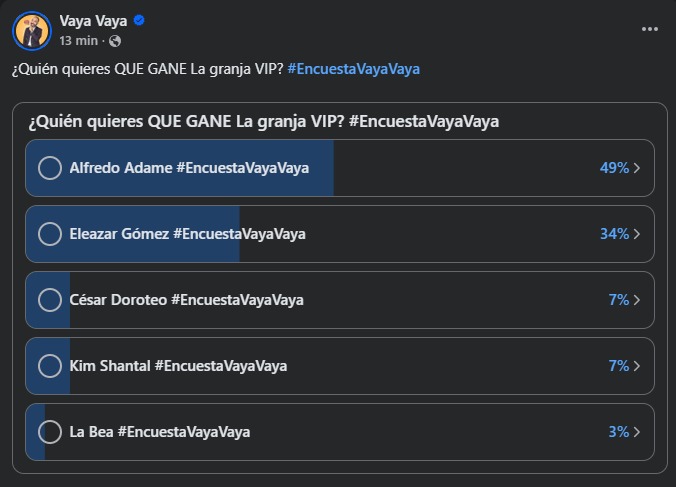This screenshot has width=676, height=487.
Task: Pick La Bea radio option
Action: pos(50,432)
